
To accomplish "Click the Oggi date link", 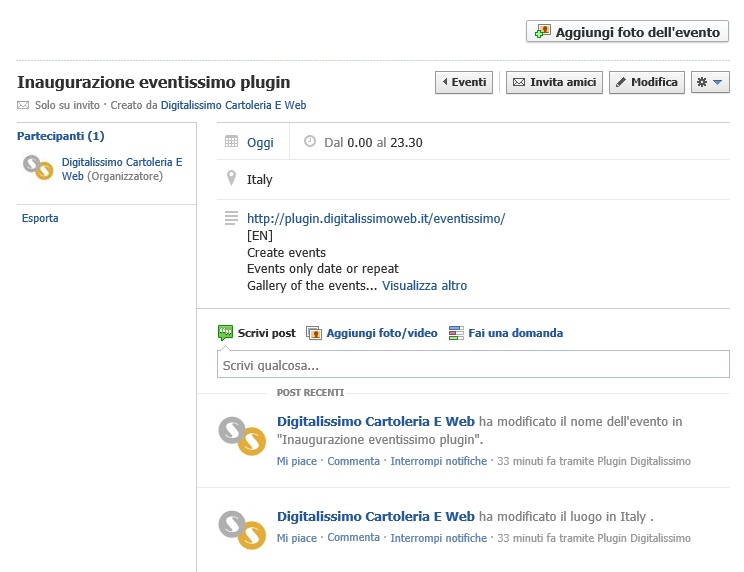I will point(260,143).
